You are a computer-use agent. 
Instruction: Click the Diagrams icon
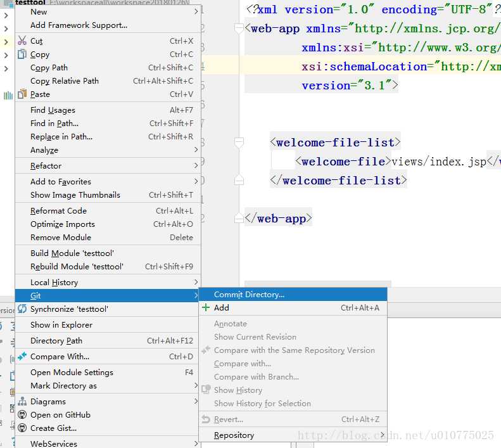point(22,401)
